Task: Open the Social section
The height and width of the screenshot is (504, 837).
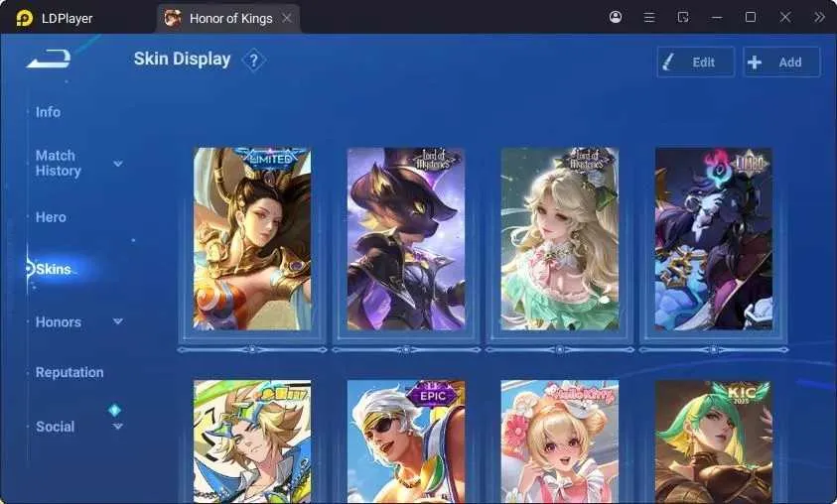Action: point(55,427)
